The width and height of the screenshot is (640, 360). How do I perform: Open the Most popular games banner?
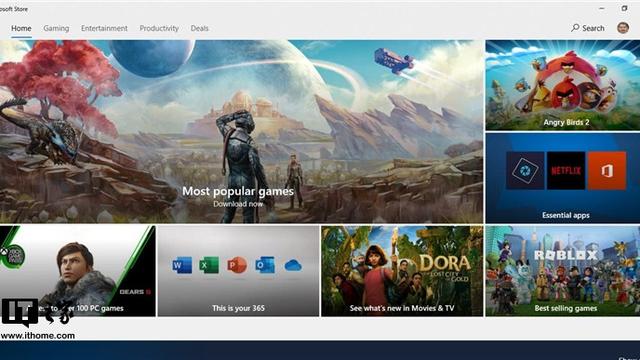(242, 131)
